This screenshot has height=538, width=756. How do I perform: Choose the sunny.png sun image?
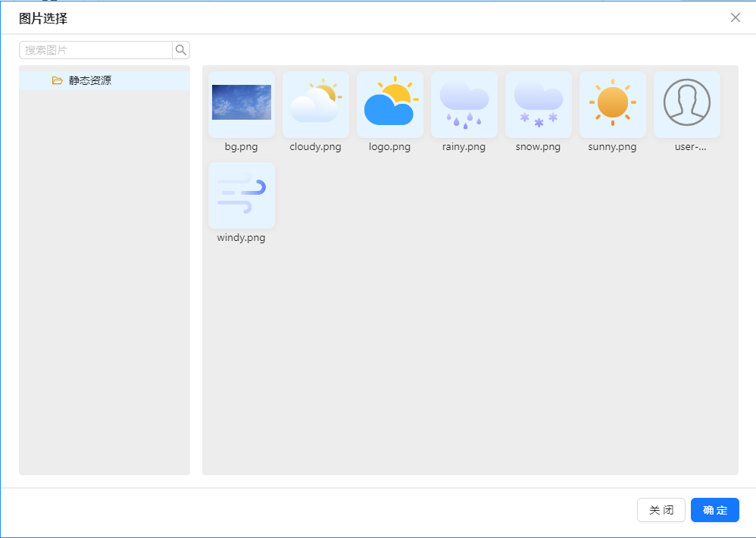[613, 104]
